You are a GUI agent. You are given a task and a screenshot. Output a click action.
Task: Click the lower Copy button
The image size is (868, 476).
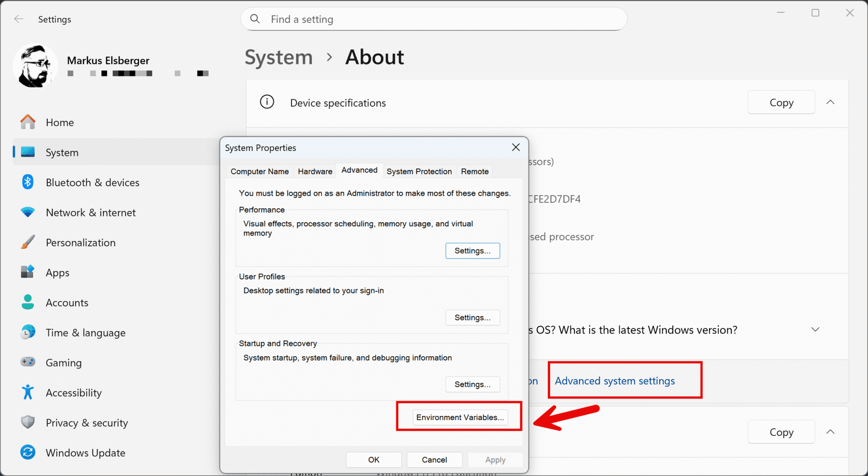(x=781, y=432)
